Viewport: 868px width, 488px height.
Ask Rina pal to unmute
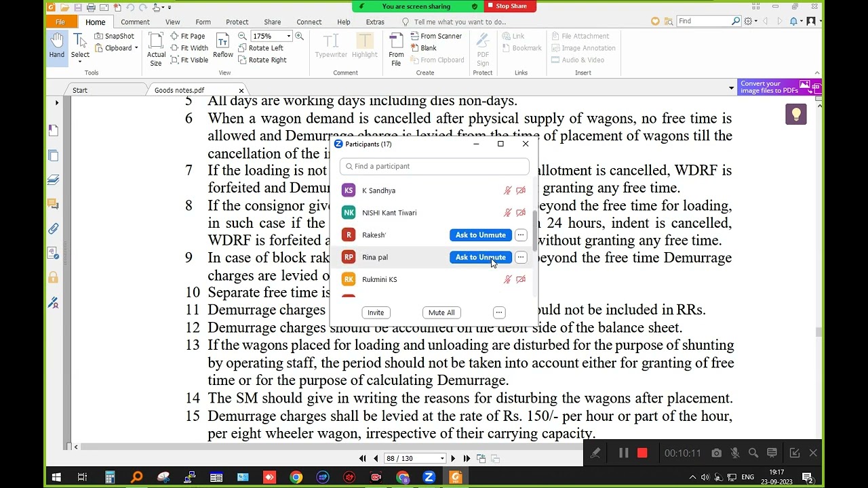[481, 258]
